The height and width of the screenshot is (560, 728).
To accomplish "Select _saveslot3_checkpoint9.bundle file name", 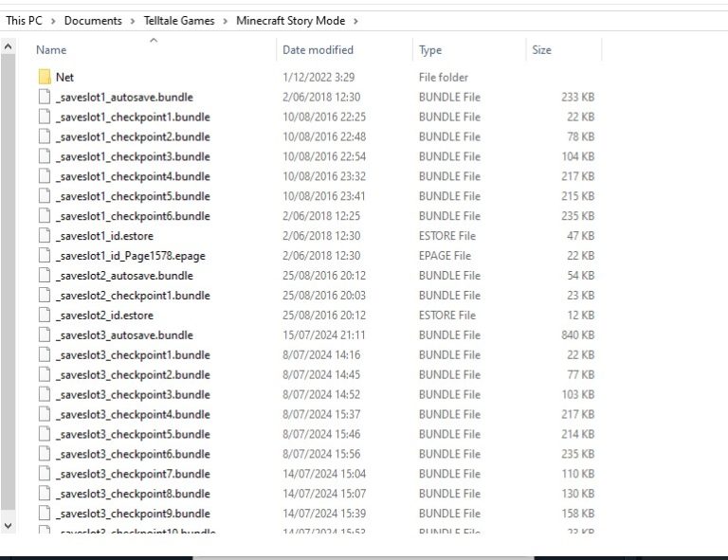I will [x=133, y=514].
